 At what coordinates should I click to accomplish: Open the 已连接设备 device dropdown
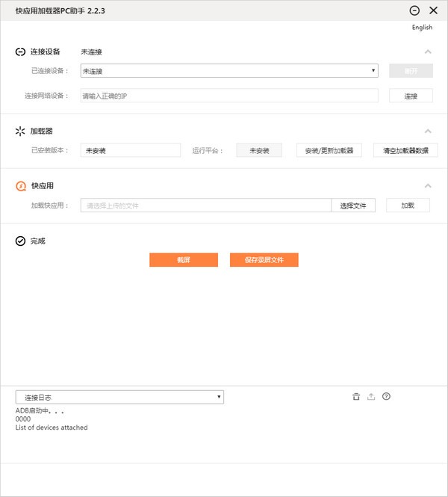228,71
